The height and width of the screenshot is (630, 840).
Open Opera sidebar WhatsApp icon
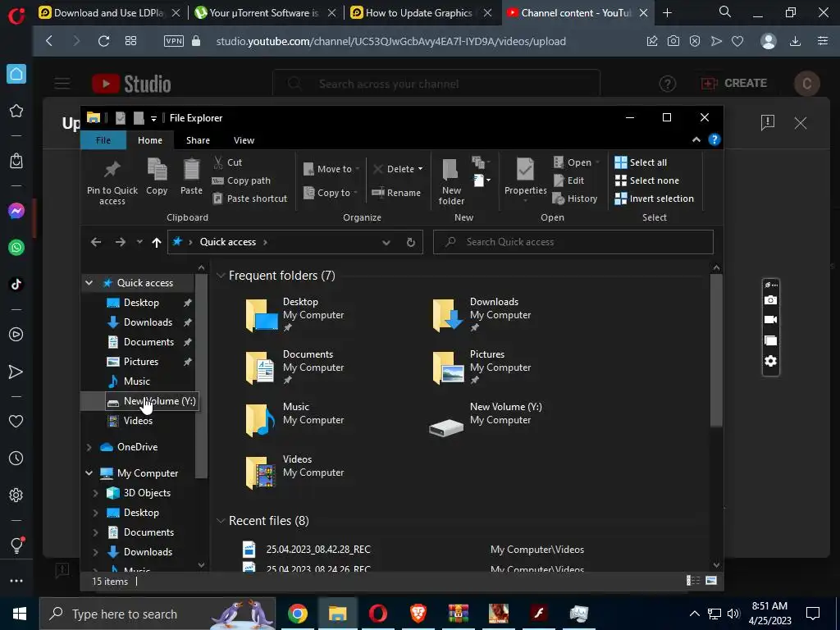click(16, 248)
